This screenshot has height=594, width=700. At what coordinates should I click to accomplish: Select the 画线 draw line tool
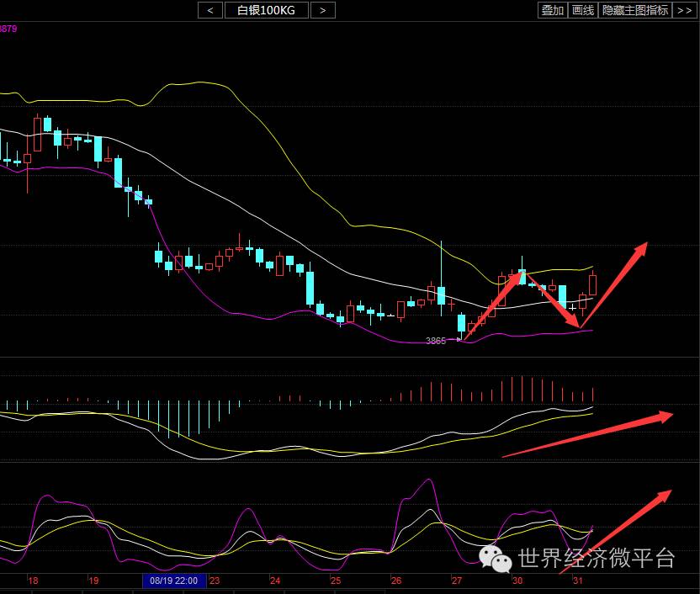pos(582,10)
